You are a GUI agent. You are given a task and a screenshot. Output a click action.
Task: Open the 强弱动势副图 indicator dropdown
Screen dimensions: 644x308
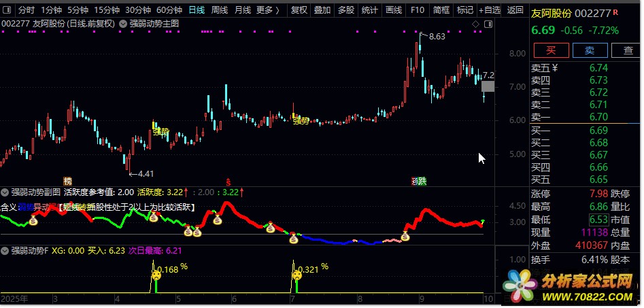point(5,192)
